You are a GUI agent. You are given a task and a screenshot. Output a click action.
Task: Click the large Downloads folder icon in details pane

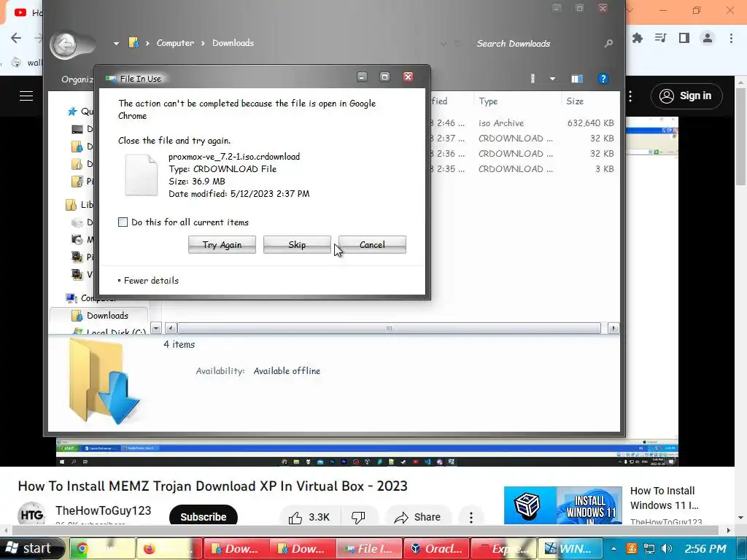104,381
